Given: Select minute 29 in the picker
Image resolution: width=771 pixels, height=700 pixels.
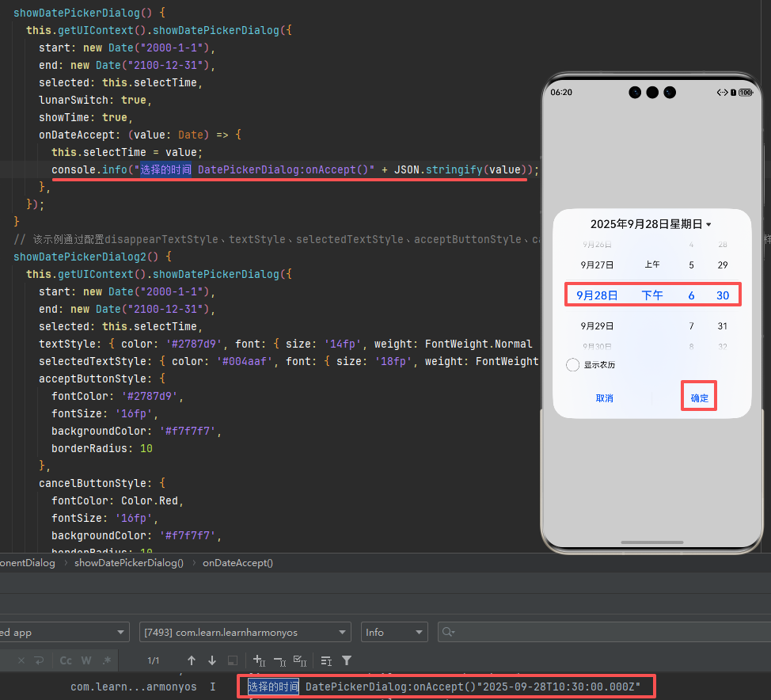Looking at the screenshot, I should pos(723,265).
